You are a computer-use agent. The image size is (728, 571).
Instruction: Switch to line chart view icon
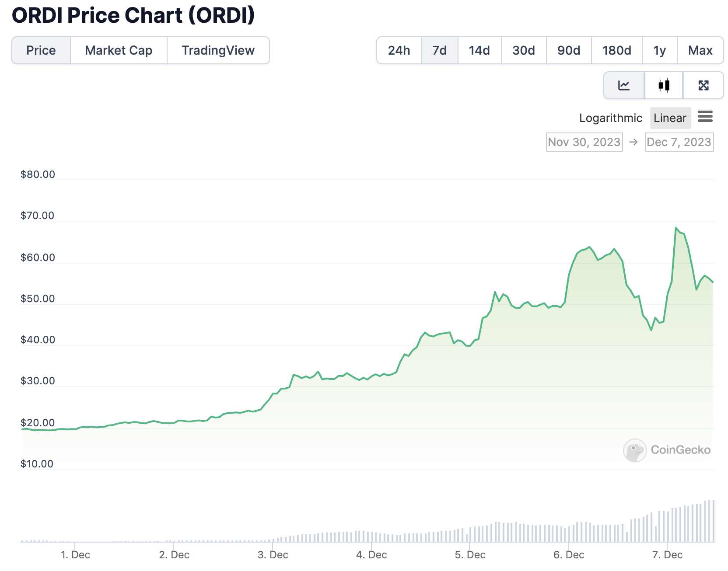[x=623, y=85]
